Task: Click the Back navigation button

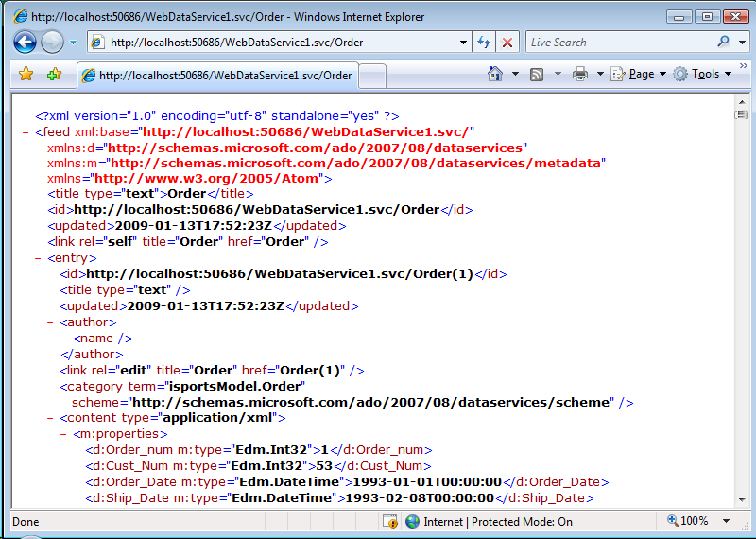Action: point(25,42)
